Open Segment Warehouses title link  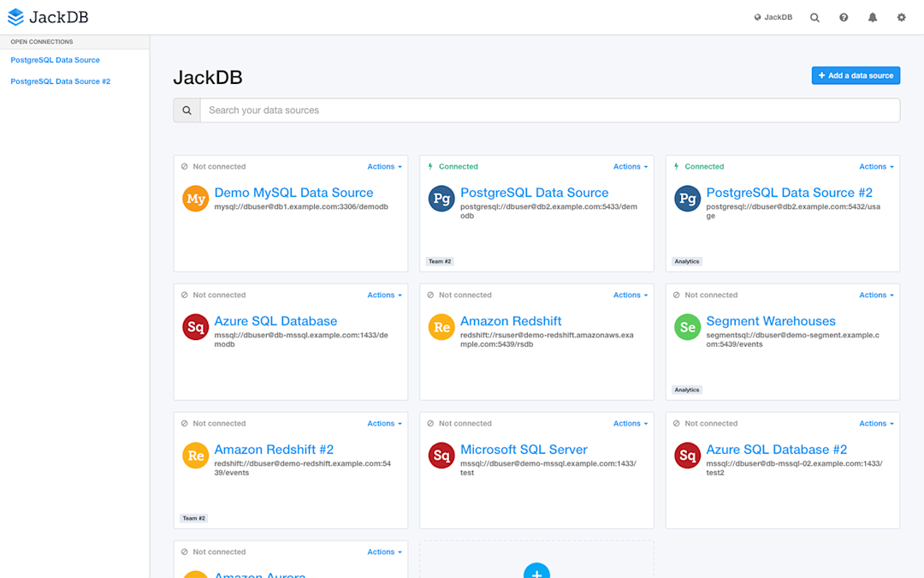click(771, 321)
